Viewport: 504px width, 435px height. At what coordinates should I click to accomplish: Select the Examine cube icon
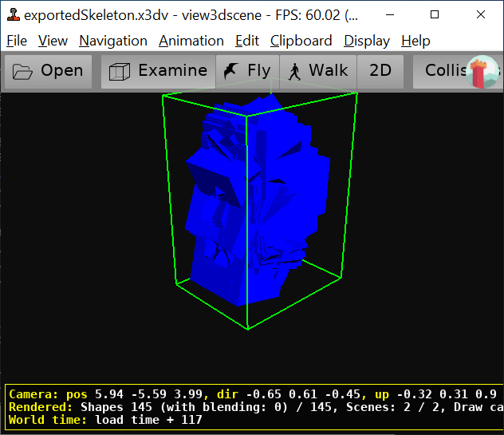tap(120, 71)
